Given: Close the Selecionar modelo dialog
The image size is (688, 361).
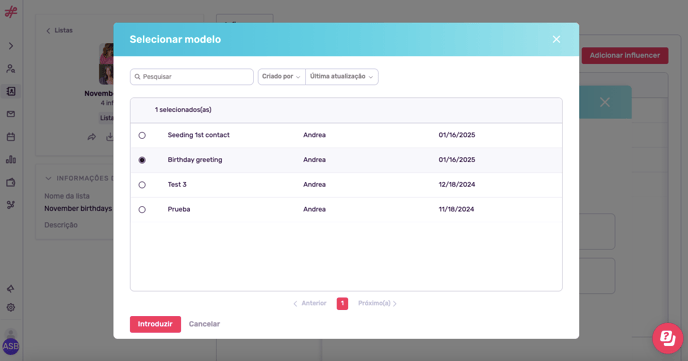Looking at the screenshot, I should (556, 39).
